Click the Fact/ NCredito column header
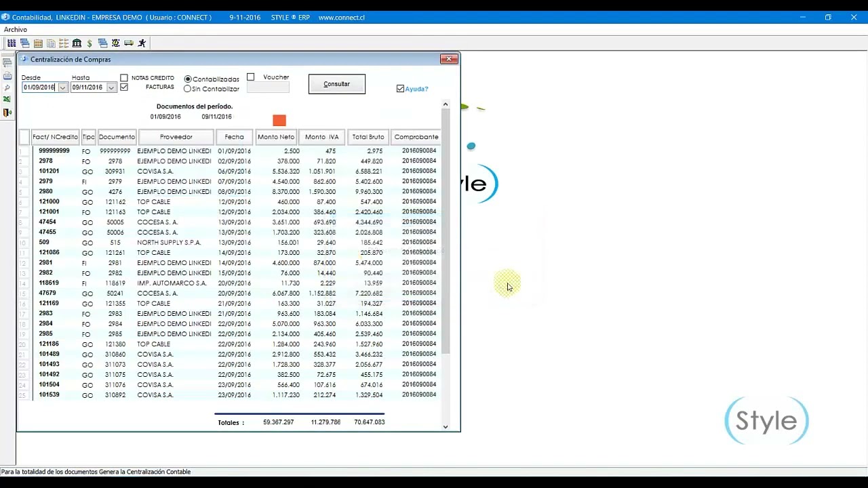The width and height of the screenshot is (868, 488). pos(56,137)
